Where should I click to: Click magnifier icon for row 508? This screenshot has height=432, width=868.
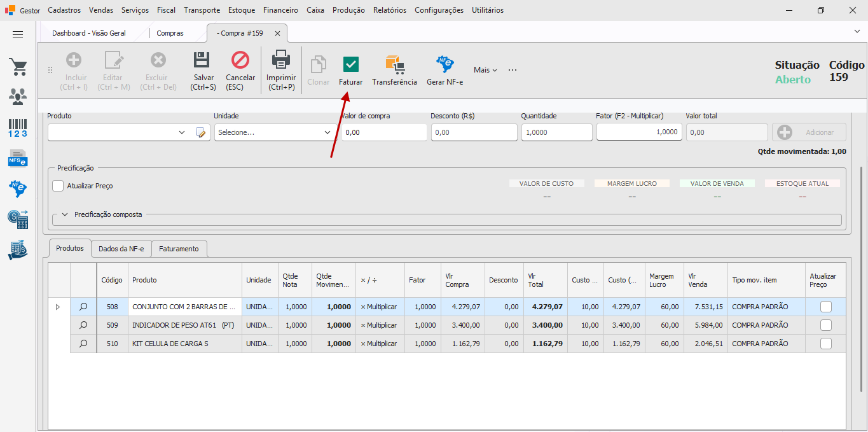(x=83, y=307)
